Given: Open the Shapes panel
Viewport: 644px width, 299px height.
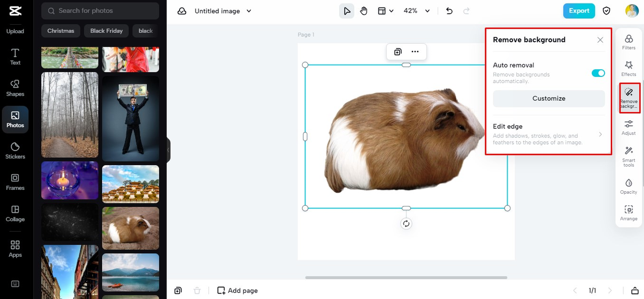Looking at the screenshot, I should [x=15, y=88].
